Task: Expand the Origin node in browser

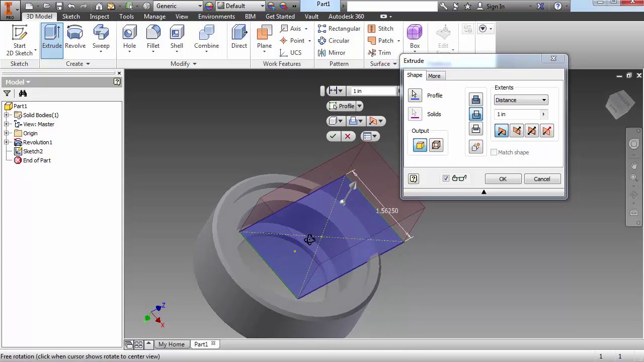Action: coord(7,133)
